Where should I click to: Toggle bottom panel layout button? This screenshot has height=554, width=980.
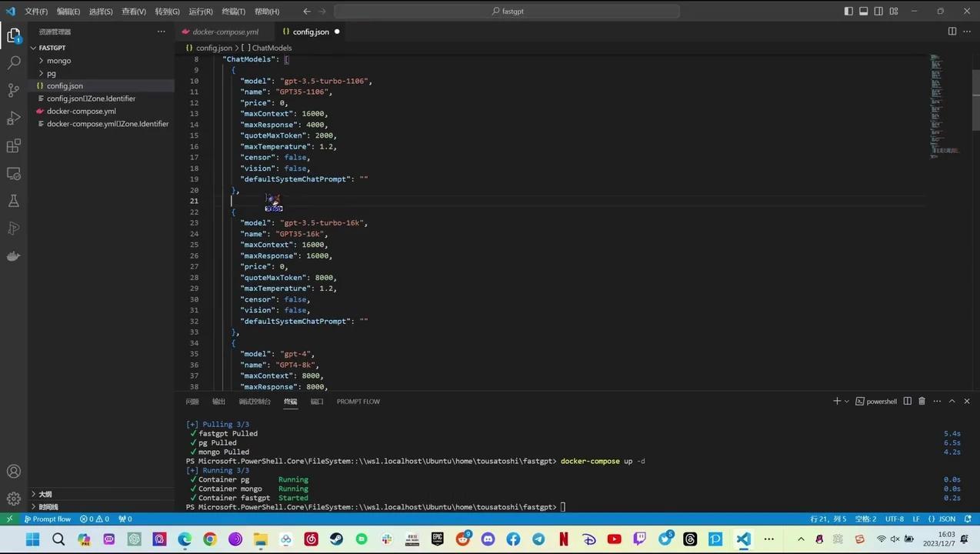[x=864, y=12]
